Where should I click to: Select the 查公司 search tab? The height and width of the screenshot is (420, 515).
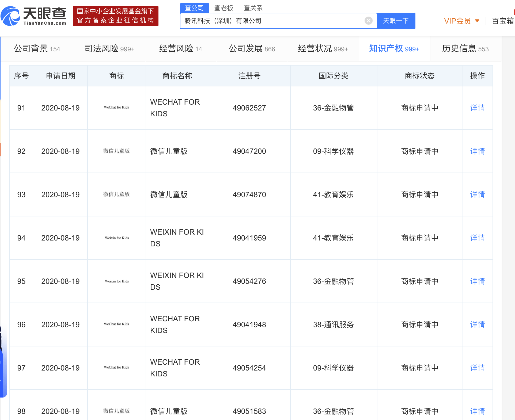pyautogui.click(x=194, y=8)
